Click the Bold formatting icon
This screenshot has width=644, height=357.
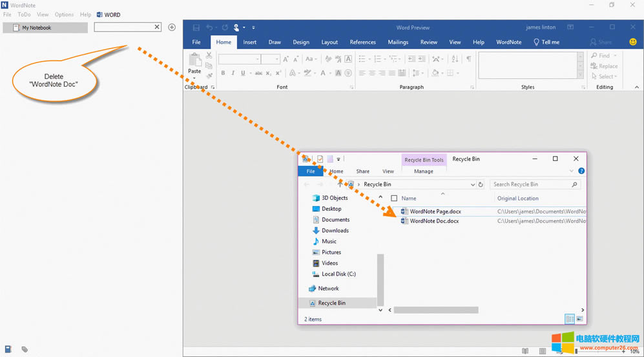(x=223, y=73)
